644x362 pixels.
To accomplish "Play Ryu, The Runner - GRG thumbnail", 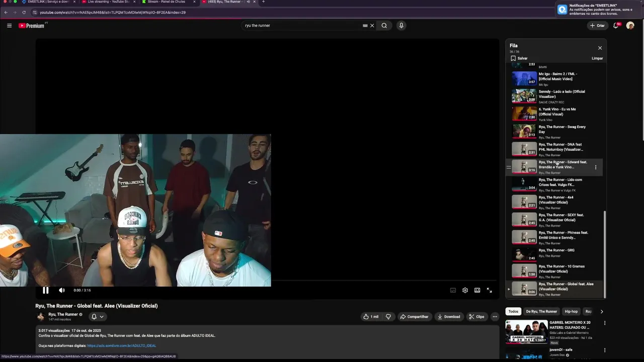I will tap(524, 254).
